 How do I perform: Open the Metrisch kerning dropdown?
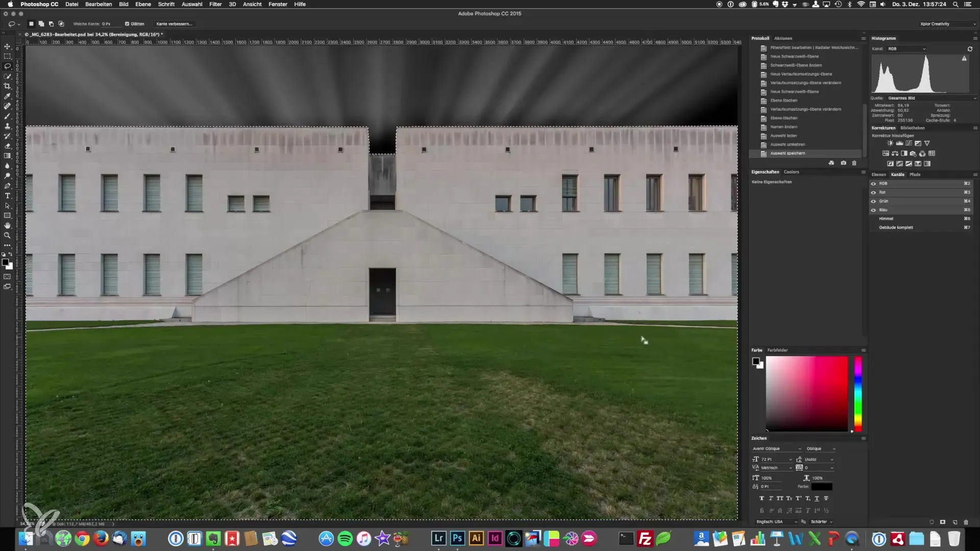[776, 468]
